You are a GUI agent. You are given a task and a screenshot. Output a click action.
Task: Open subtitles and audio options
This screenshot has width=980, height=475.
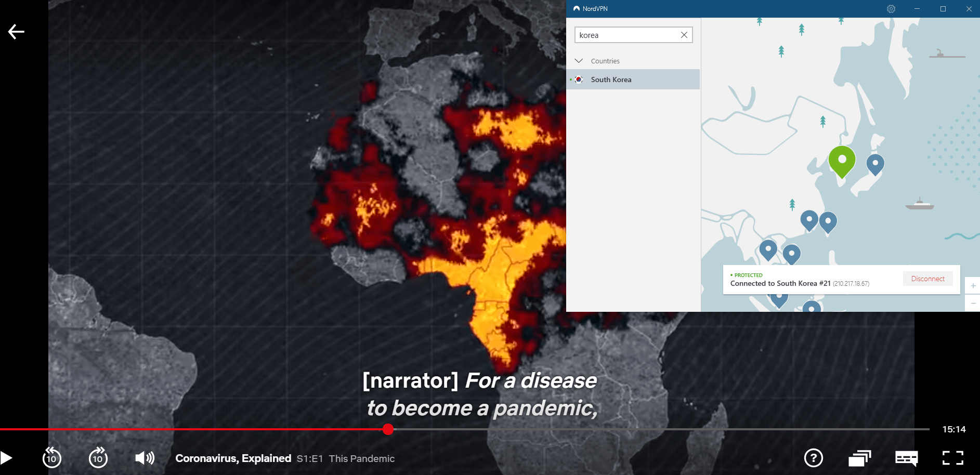point(906,458)
